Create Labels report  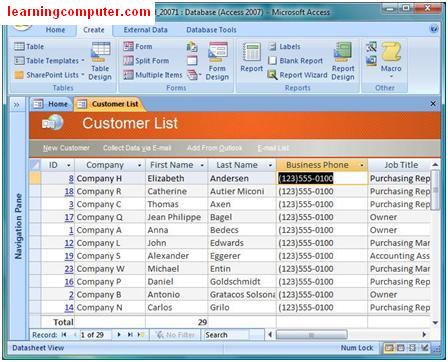point(285,46)
